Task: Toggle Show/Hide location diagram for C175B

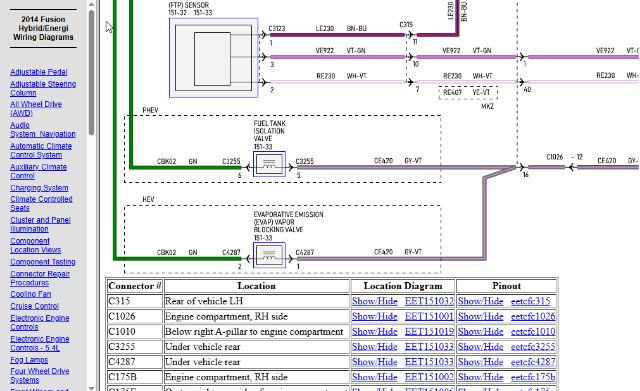Action: [x=375, y=377]
